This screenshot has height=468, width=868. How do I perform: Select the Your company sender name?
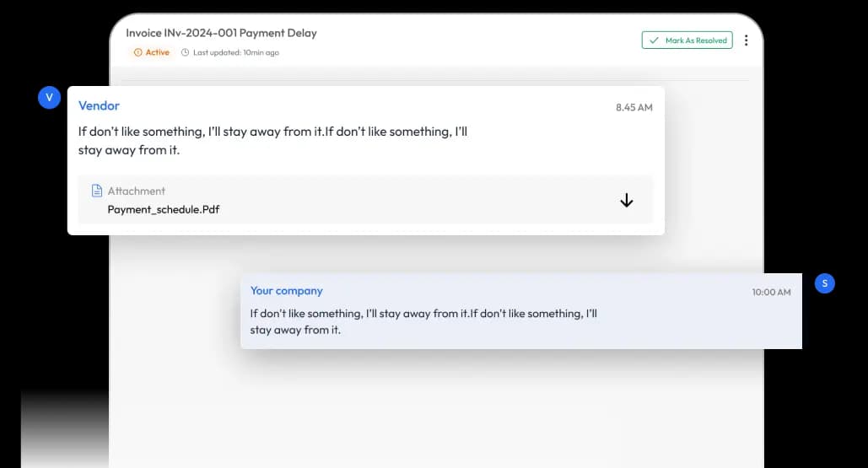(286, 291)
